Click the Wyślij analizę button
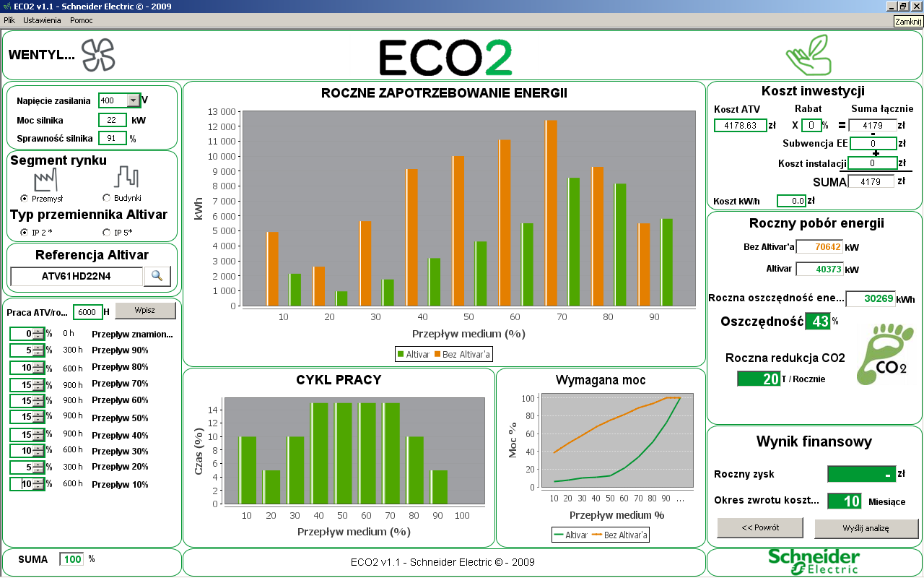The height and width of the screenshot is (578, 924). pyautogui.click(x=866, y=528)
